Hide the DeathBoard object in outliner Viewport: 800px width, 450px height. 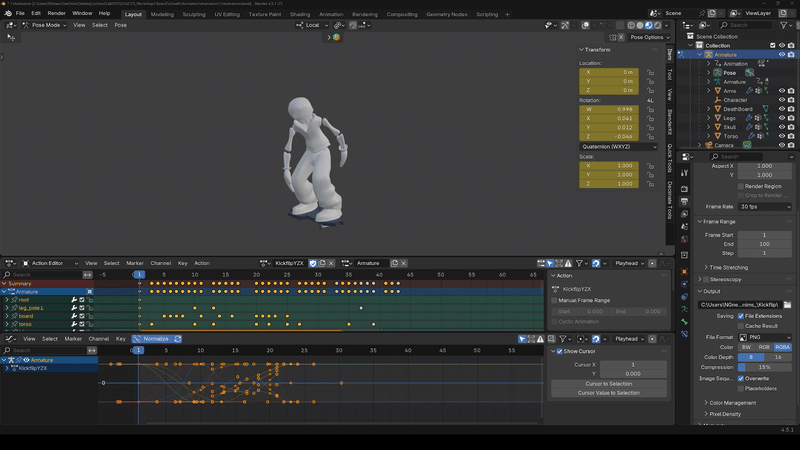[x=781, y=109]
